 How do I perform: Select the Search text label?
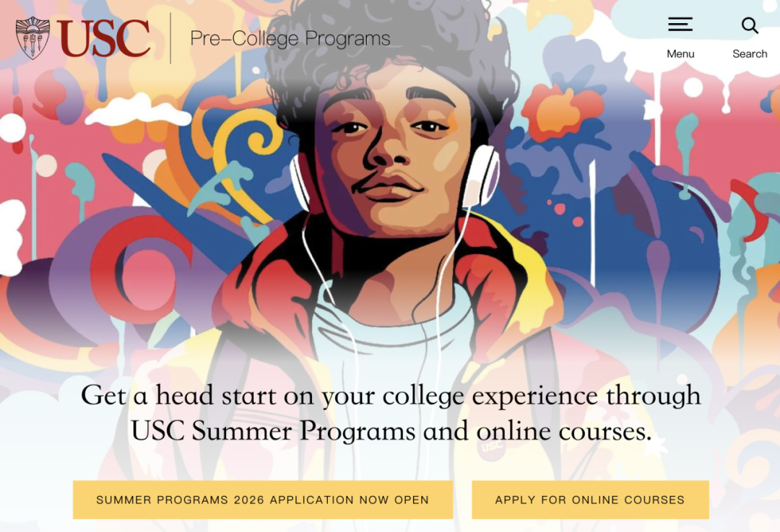click(750, 54)
